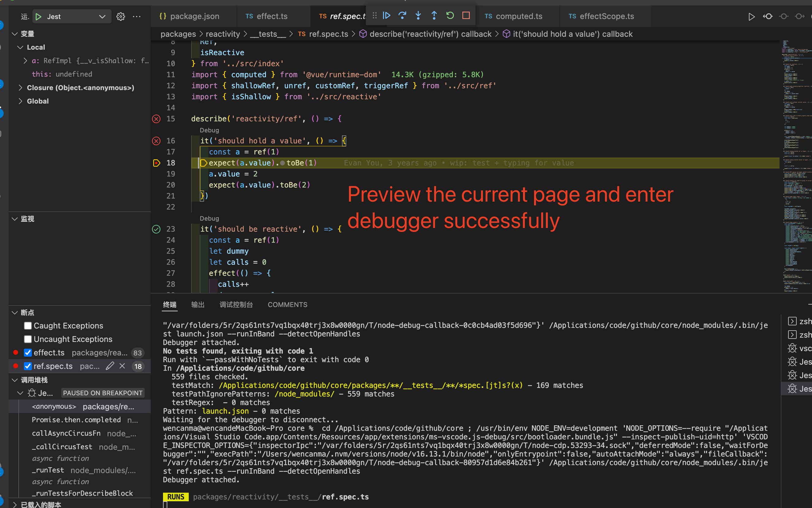Enable the Caught Exceptions checkbox
This screenshot has height=508, width=812.
pos(28,325)
